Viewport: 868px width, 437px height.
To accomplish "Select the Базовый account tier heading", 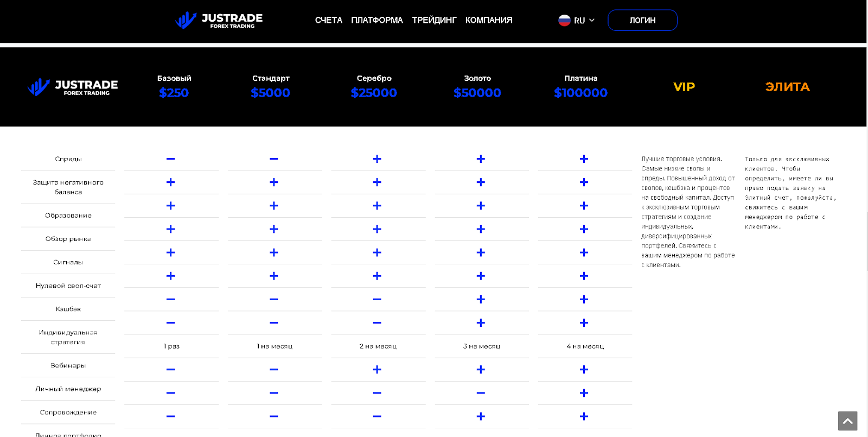I will (x=174, y=78).
